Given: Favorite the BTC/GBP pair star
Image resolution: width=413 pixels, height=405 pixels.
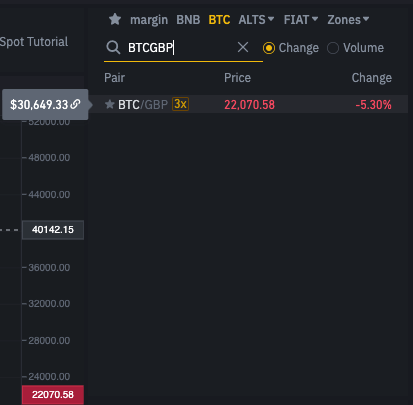Looking at the screenshot, I should point(110,104).
